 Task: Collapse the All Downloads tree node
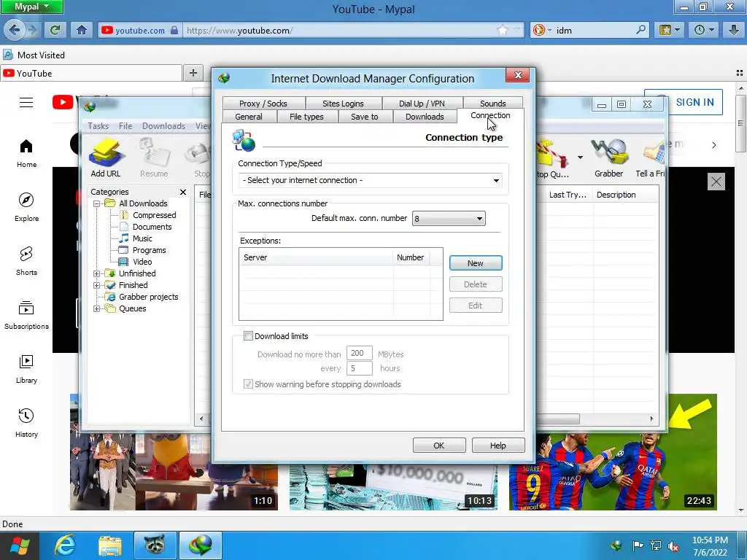tap(97, 204)
